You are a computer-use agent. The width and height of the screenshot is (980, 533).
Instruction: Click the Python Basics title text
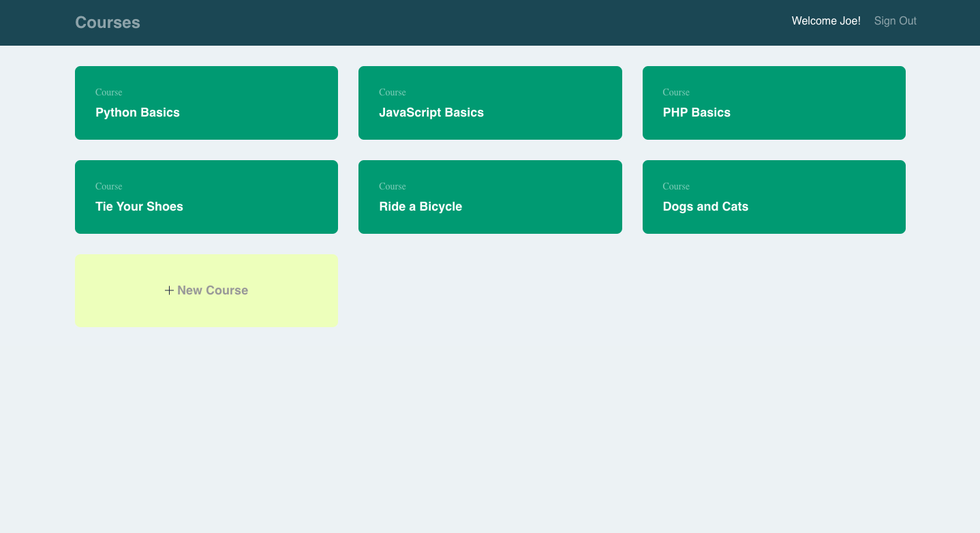pos(137,112)
